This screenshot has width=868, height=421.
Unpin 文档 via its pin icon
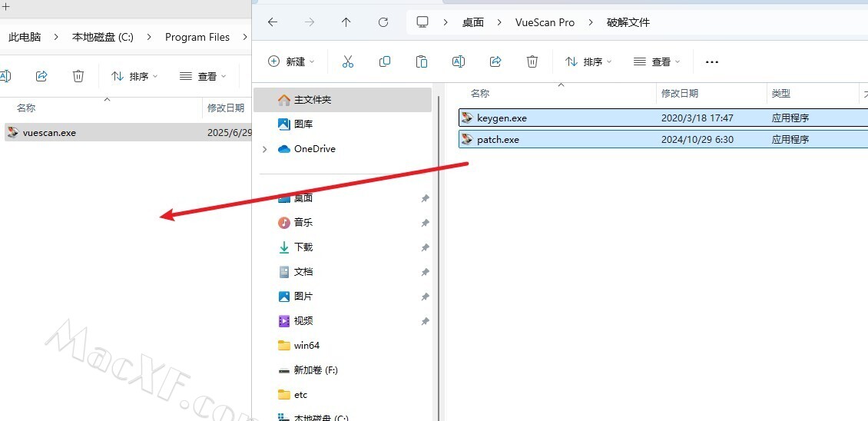pos(425,272)
